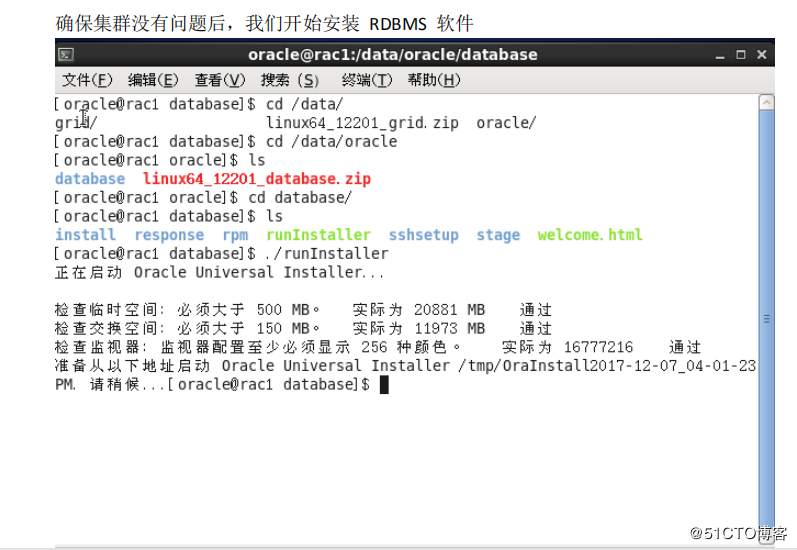This screenshot has width=797, height=550.
Task: Open the 文件(F) menu
Action: (87, 80)
